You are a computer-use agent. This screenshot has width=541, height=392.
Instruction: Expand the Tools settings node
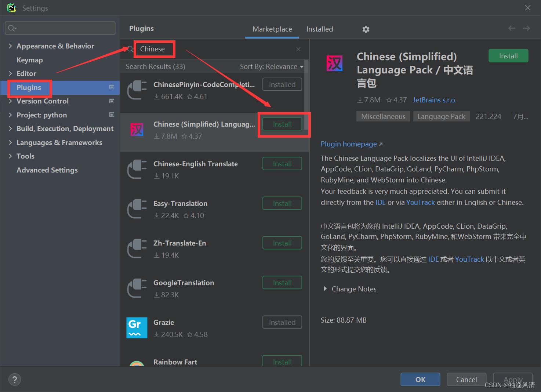pyautogui.click(x=10, y=156)
